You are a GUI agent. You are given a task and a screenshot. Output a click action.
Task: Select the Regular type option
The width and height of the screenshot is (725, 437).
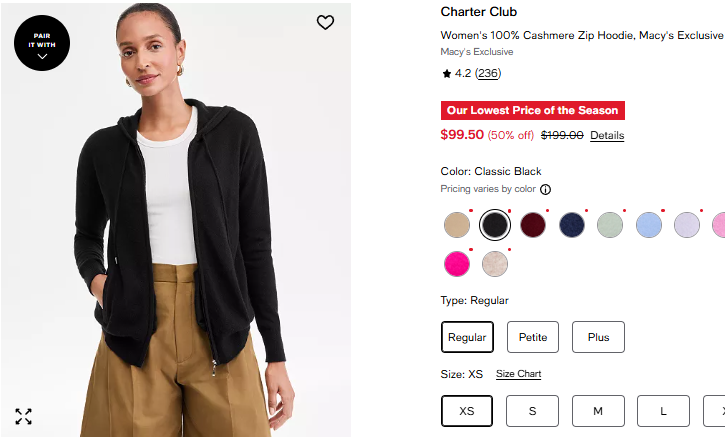pyautogui.click(x=467, y=337)
